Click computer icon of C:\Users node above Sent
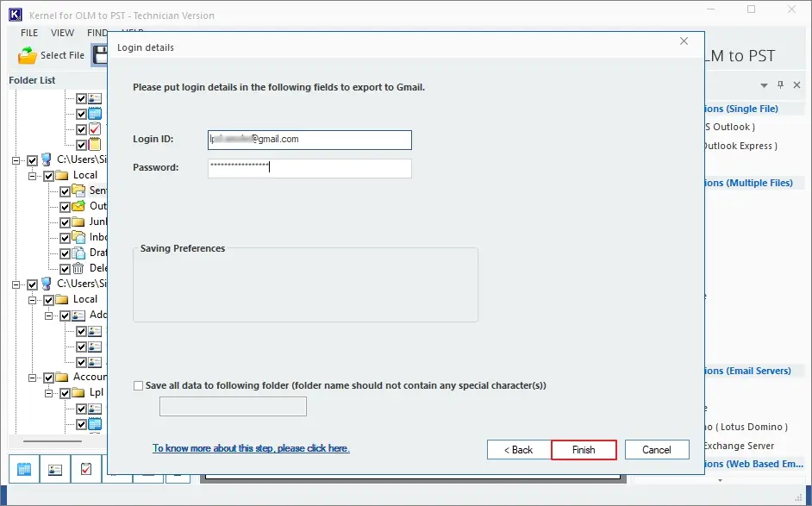 tap(47, 159)
